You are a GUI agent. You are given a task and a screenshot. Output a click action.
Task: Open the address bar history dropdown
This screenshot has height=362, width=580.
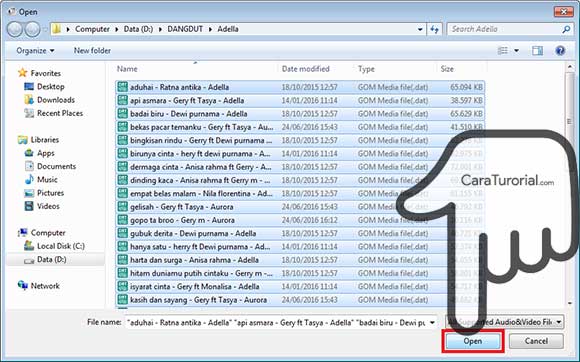(x=420, y=29)
